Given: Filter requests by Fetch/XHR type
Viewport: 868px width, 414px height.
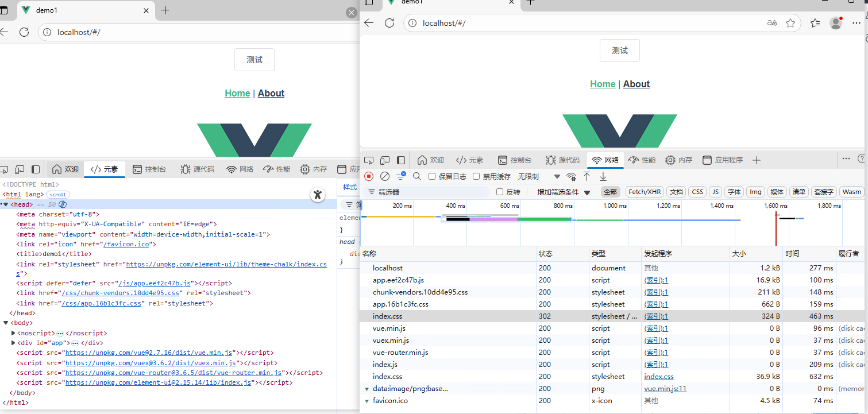Looking at the screenshot, I should point(644,192).
